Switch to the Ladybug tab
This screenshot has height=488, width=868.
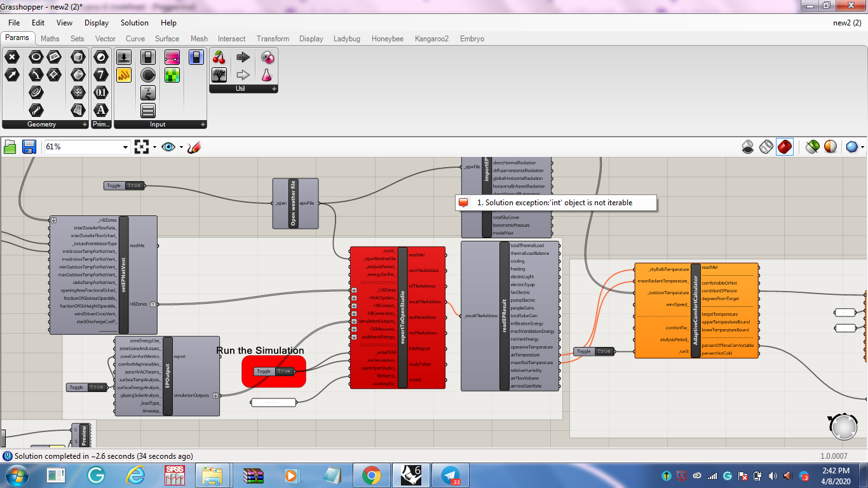click(x=347, y=39)
